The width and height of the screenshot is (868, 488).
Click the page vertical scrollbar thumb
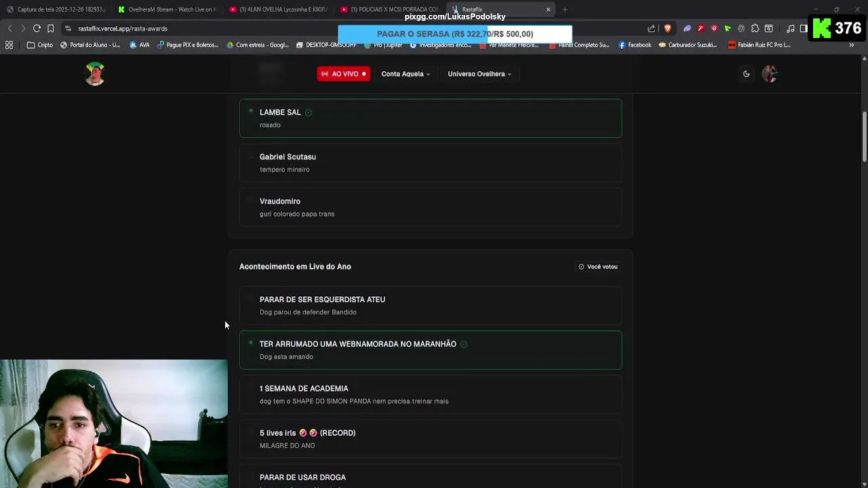(865, 137)
